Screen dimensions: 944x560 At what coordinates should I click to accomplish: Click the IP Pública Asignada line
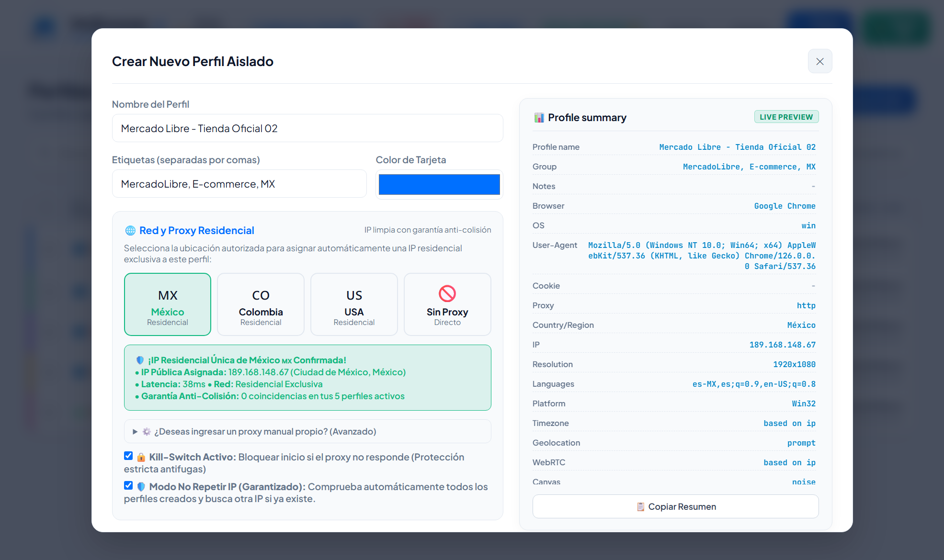[x=271, y=372]
